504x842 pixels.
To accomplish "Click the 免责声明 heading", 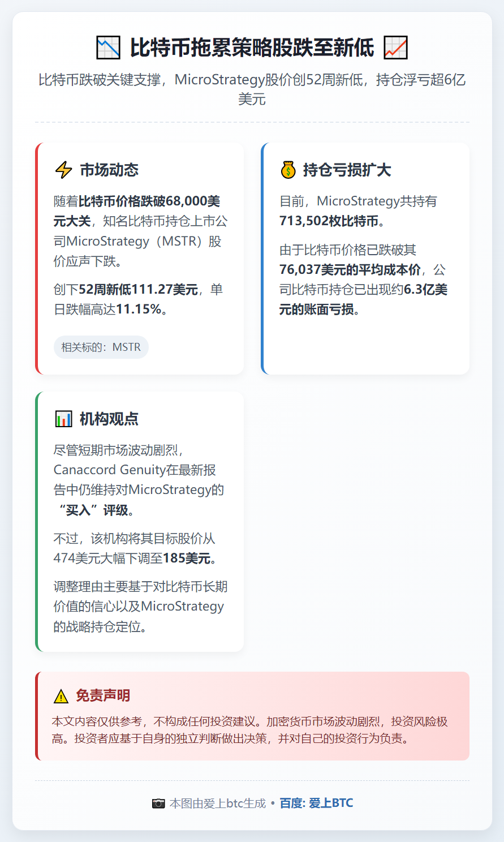I will pyautogui.click(x=103, y=695).
